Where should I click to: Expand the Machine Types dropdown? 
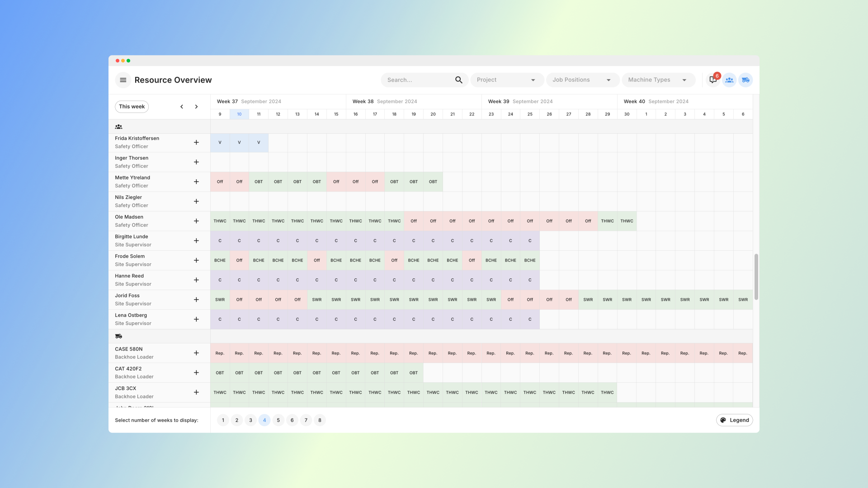pos(658,80)
